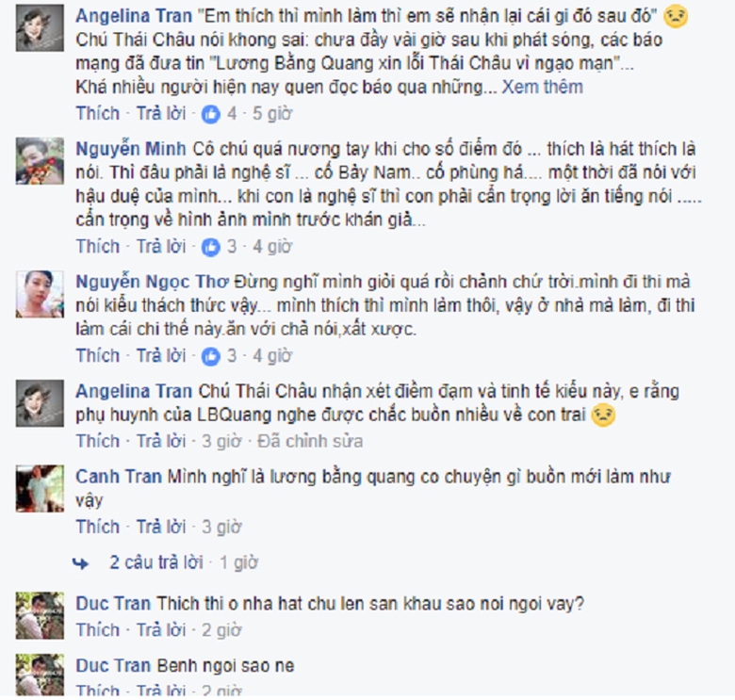Open the Nguyễn Ngọc Thơ profile name link
The width and height of the screenshot is (735, 700).
(153, 282)
